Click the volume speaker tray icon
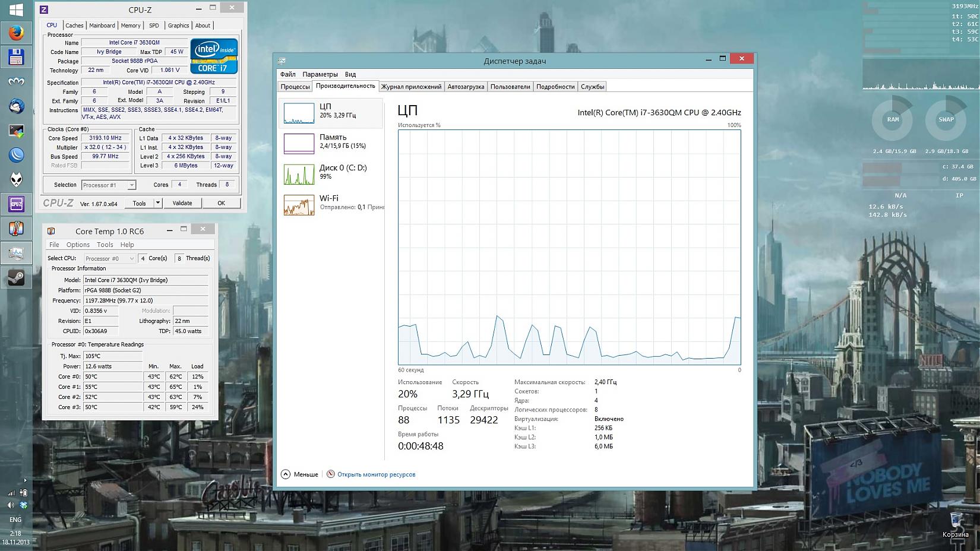Screen dimensions: 980x551 (x=11, y=505)
